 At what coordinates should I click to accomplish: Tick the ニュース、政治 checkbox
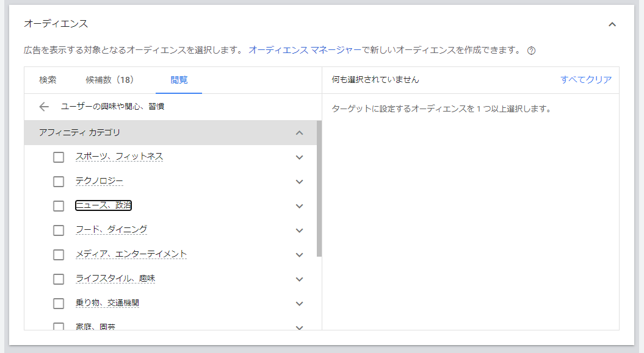click(x=59, y=206)
